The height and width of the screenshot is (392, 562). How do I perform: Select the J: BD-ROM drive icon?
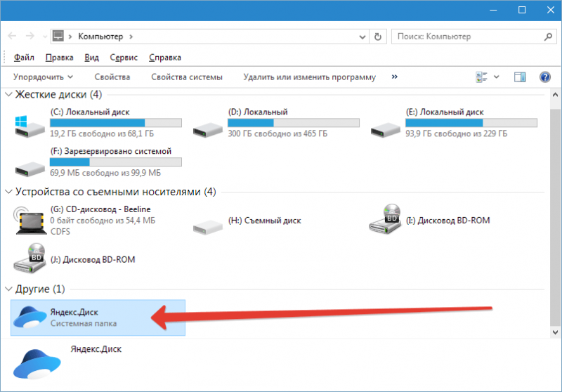[x=30, y=259]
